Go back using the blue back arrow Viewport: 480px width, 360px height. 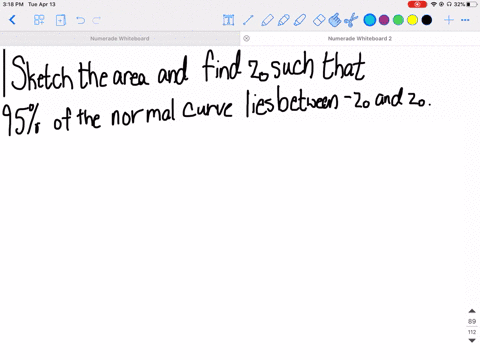[12, 20]
